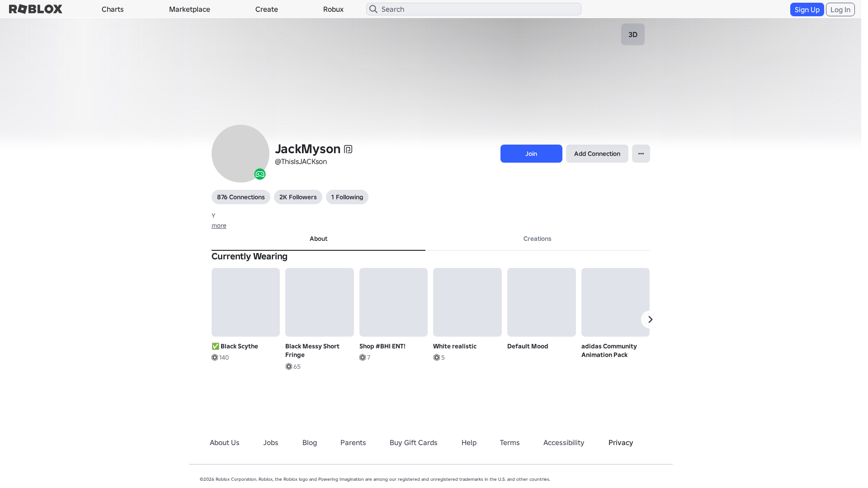Screen dimensions: 868x488
Task: Open adidas Community Animation Pack thumbnail
Action: coord(615,302)
